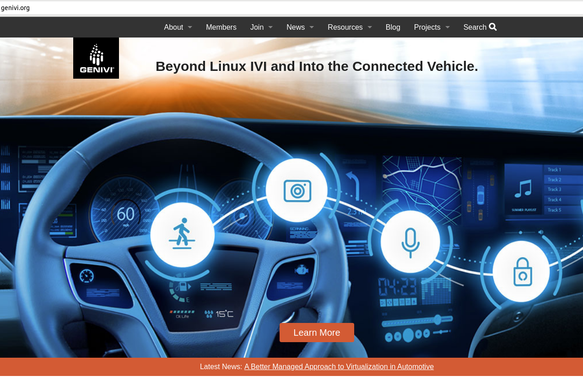This screenshot has height=392, width=583.
Task: Click the GENIVI logo
Action: coord(96,58)
